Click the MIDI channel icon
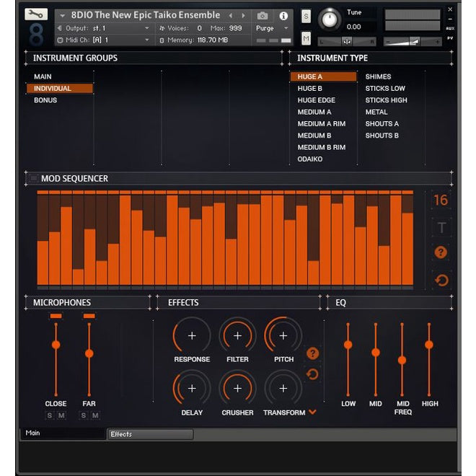Screen dimensions: 476x476 click(x=60, y=40)
